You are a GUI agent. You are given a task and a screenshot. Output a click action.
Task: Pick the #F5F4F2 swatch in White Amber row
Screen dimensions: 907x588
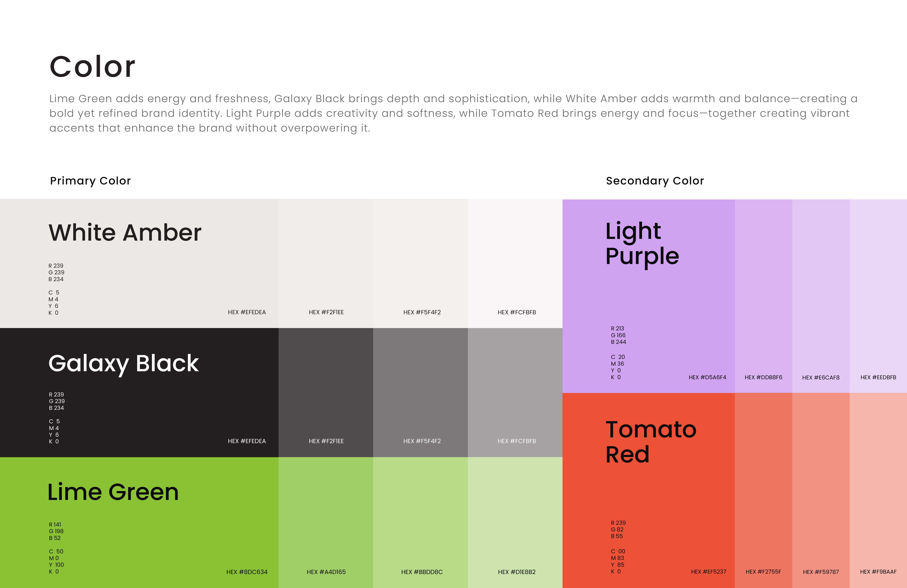pos(420,263)
